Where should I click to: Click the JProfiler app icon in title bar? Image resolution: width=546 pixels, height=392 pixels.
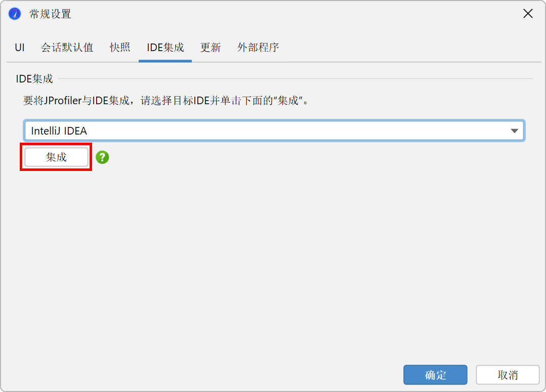click(x=15, y=14)
